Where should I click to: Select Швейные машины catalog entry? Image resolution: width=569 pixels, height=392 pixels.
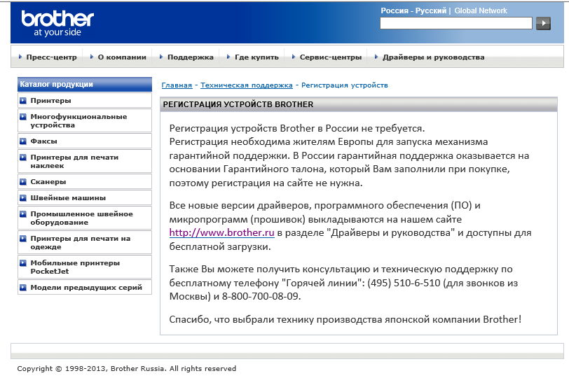click(85, 197)
